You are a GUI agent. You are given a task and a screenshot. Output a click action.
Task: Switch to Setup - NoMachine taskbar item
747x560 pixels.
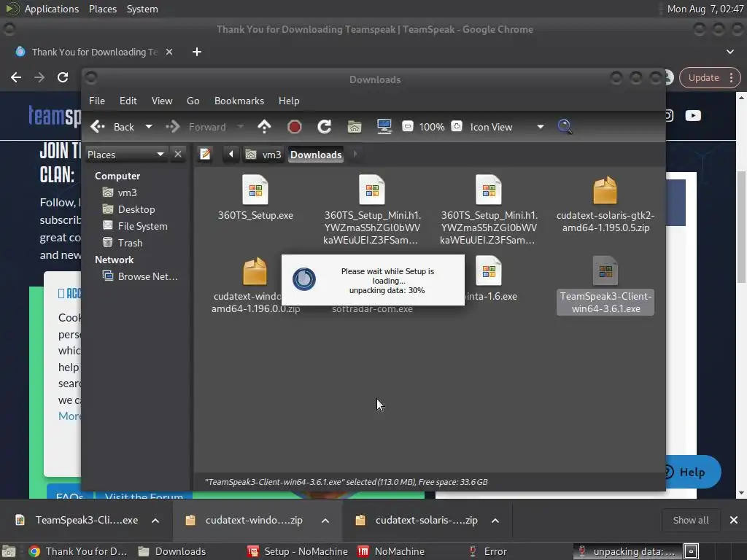coord(298,551)
